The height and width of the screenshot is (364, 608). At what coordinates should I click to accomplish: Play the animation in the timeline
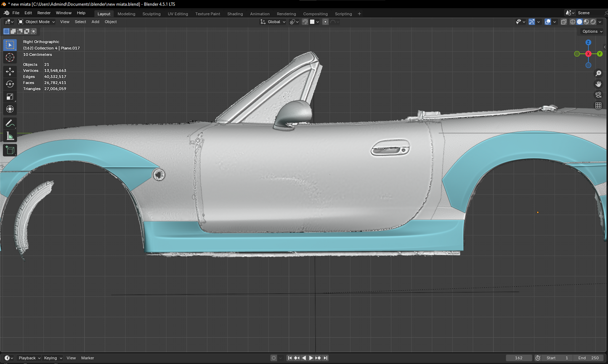click(311, 358)
